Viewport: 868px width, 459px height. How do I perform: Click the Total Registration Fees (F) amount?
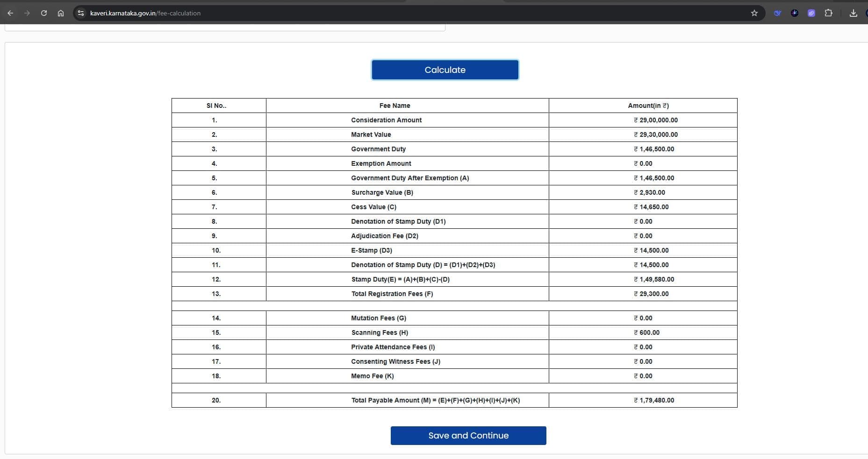pos(651,294)
